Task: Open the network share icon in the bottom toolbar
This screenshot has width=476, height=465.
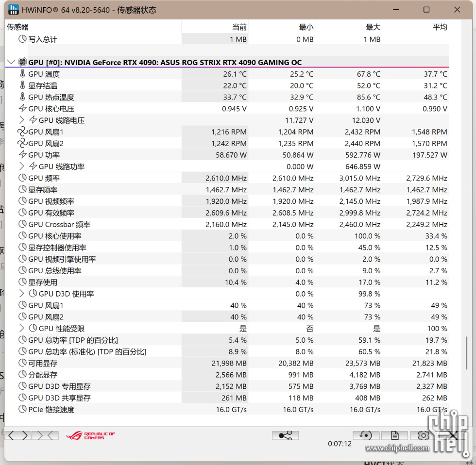Action: pyautogui.click(x=286, y=436)
